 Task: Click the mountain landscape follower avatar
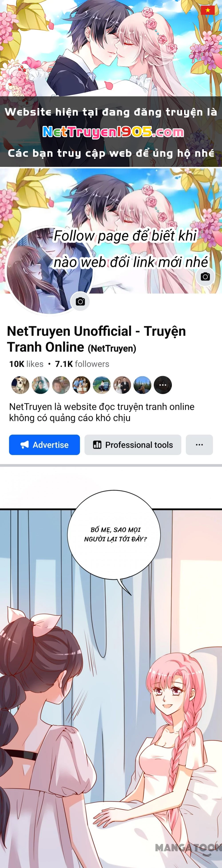pyautogui.click(x=143, y=385)
